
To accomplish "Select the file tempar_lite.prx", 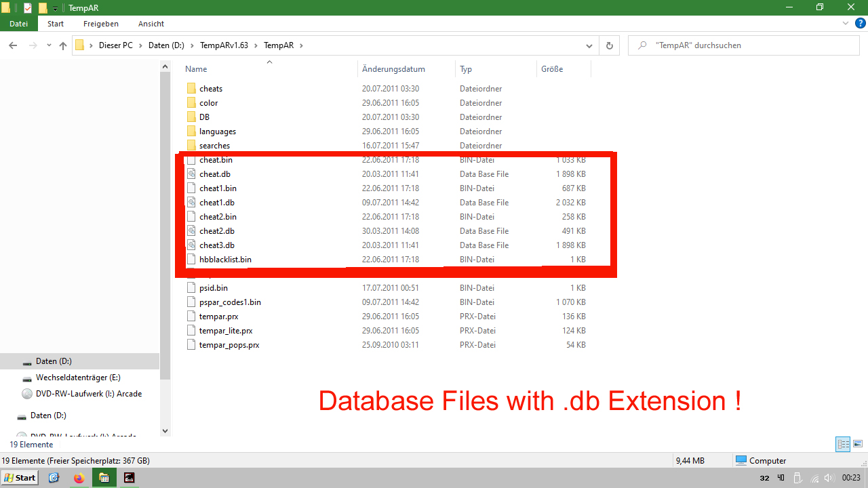I will pos(226,331).
